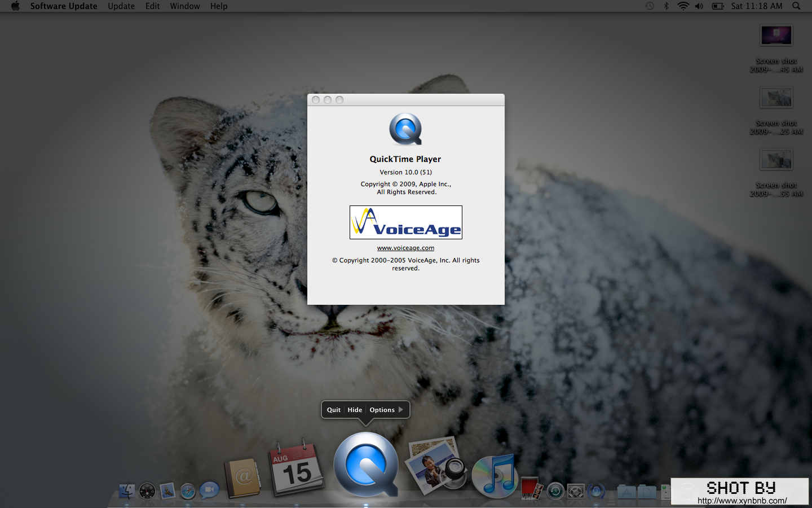Screen dimensions: 812x508
Task: Open the Edit menu
Action: pos(152,6)
